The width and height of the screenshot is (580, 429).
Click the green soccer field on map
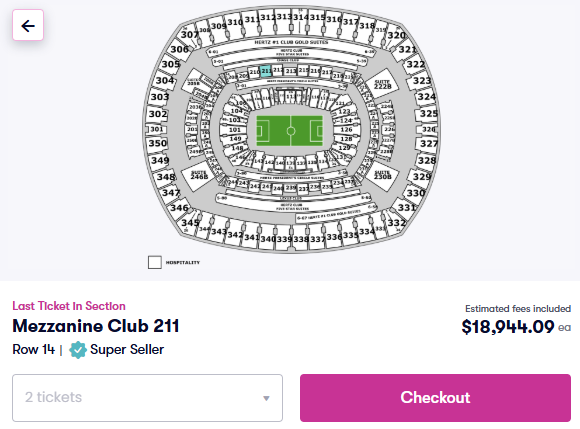tap(290, 131)
